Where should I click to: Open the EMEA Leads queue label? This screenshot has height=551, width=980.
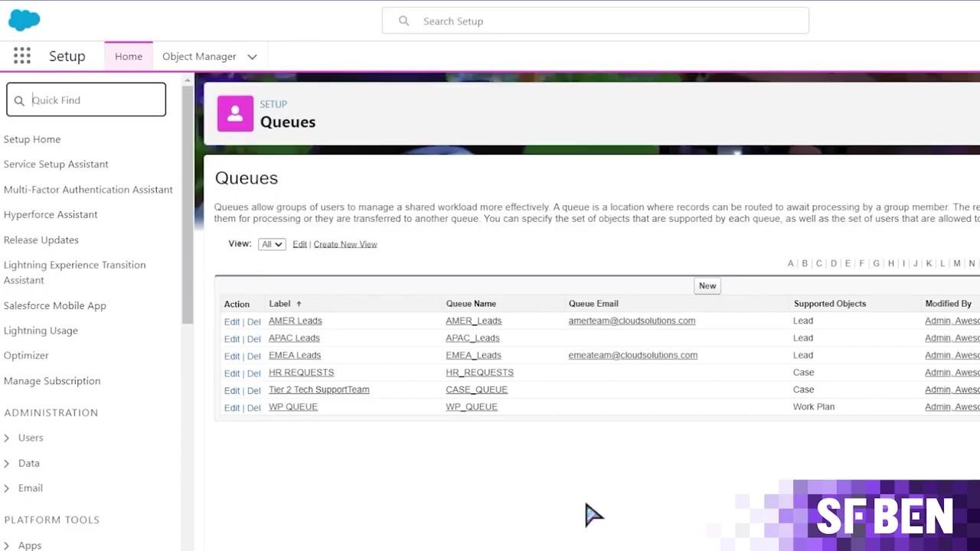(x=295, y=355)
